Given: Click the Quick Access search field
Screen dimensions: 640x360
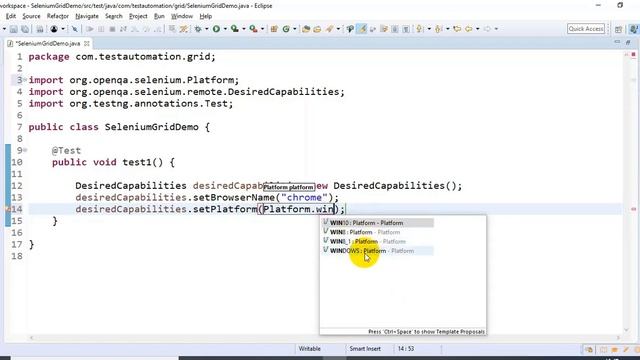Looking at the screenshot, I should [586, 29].
